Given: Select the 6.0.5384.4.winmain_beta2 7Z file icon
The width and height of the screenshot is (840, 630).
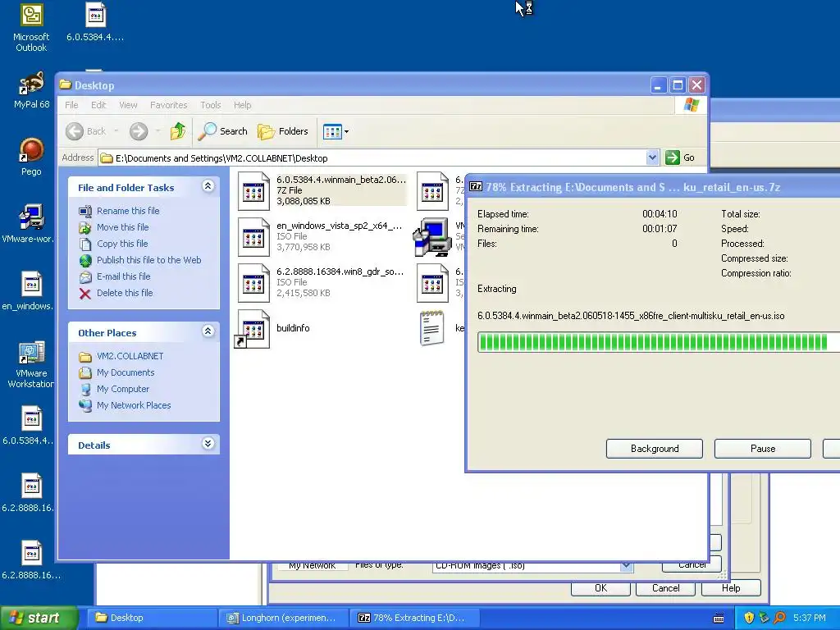Looking at the screenshot, I should [253, 190].
